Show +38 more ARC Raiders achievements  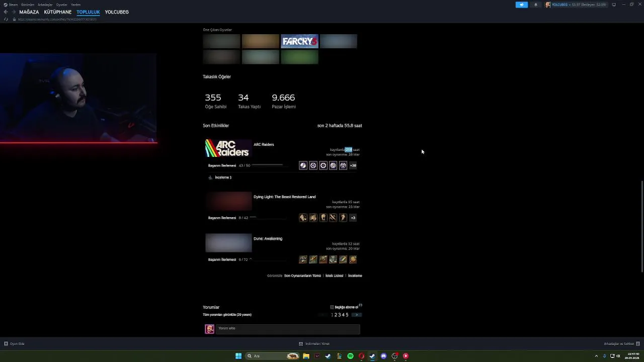[x=353, y=165]
